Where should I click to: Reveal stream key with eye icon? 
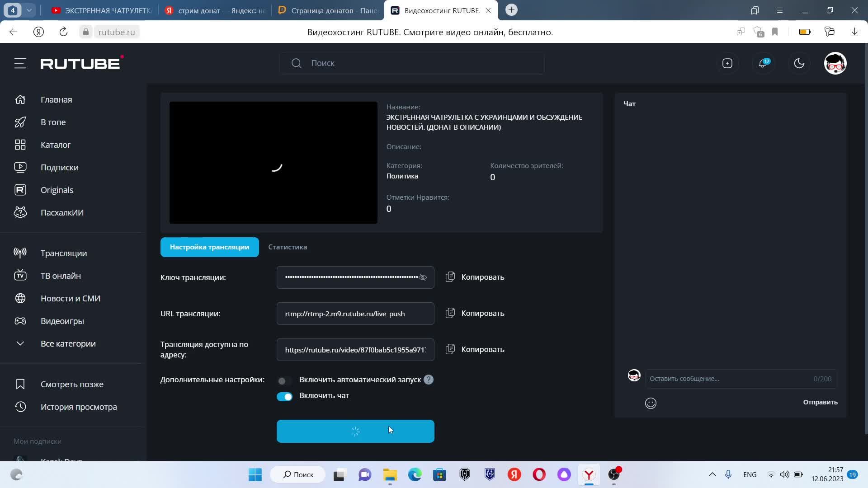[423, 277]
